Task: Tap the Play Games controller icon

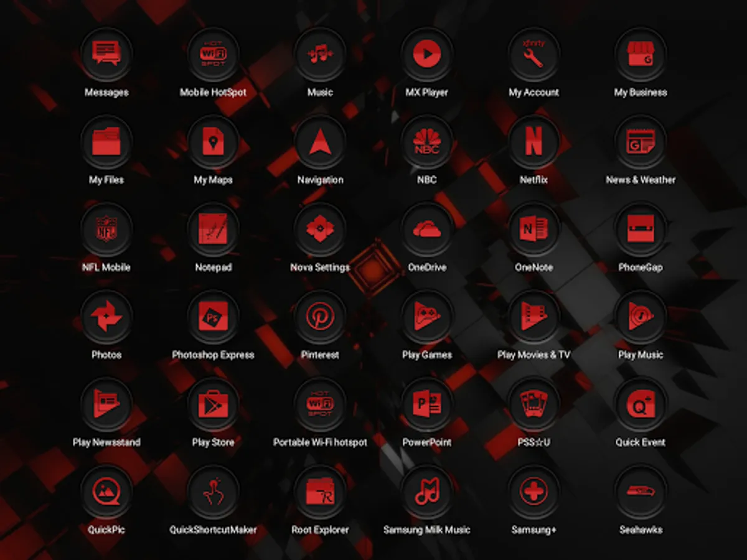Action: pyautogui.click(x=427, y=317)
